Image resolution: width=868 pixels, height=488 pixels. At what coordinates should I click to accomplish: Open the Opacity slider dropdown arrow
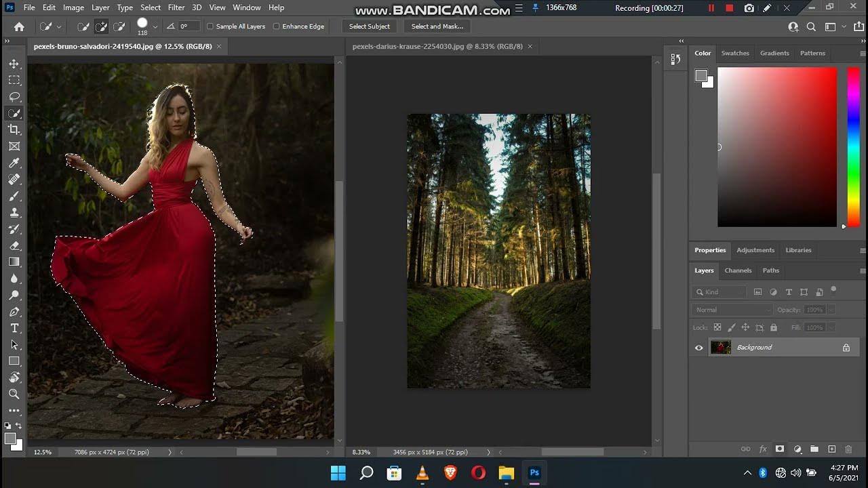830,310
